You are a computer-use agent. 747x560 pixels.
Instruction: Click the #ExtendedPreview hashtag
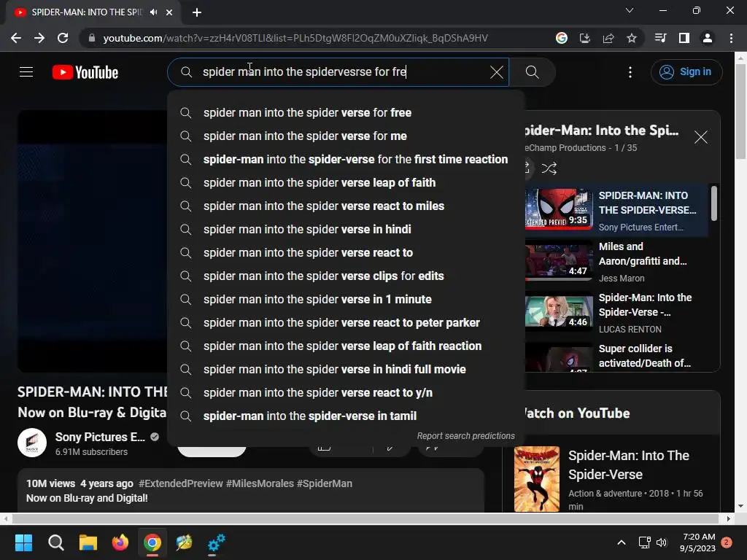point(181,483)
